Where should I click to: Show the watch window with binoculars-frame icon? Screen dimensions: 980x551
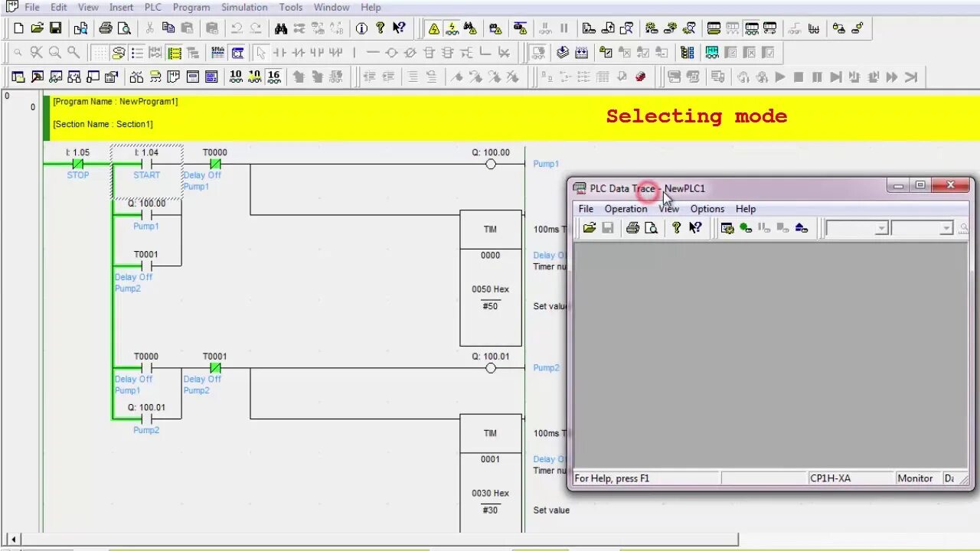click(x=56, y=77)
